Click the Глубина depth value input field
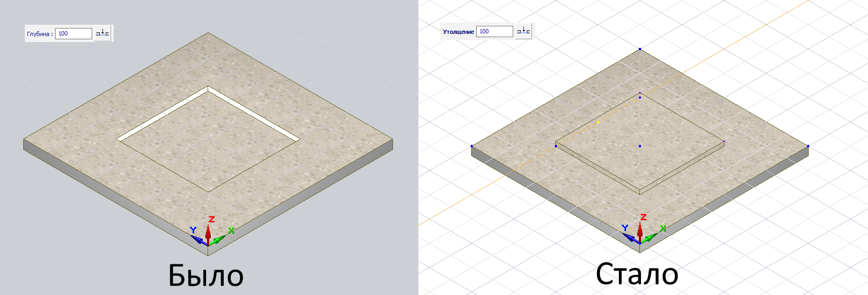This screenshot has height=295, width=868. click(x=73, y=33)
